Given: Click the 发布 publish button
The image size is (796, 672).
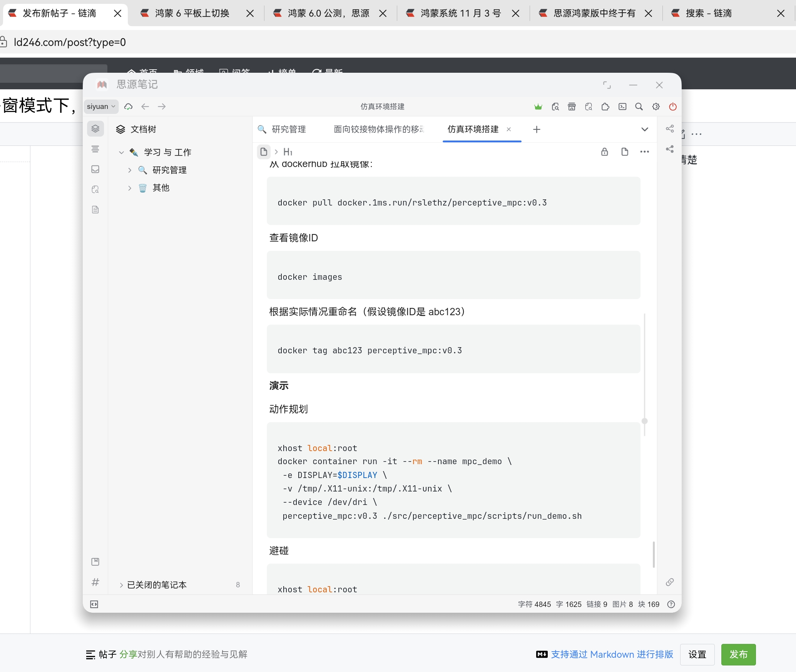Looking at the screenshot, I should tap(738, 654).
